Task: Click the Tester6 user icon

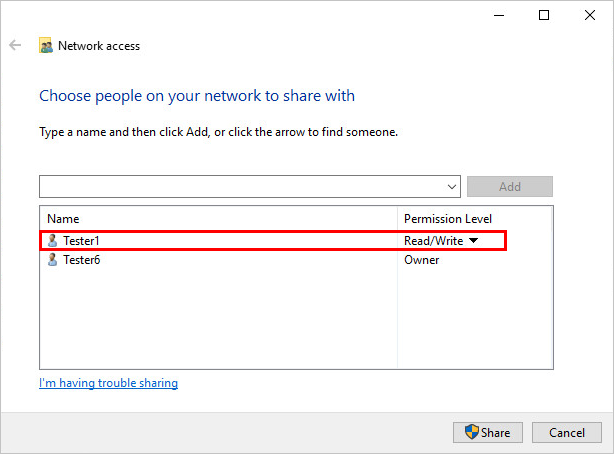Action: tap(53, 260)
